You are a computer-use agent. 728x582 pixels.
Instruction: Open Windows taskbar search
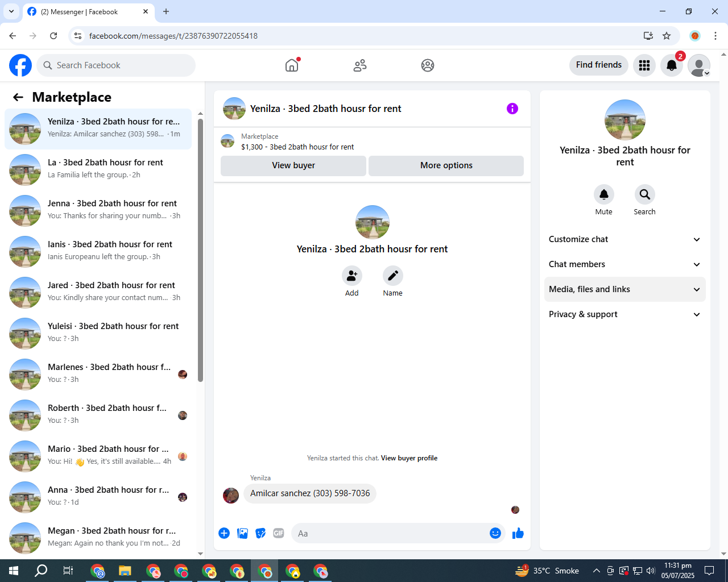[41, 571]
